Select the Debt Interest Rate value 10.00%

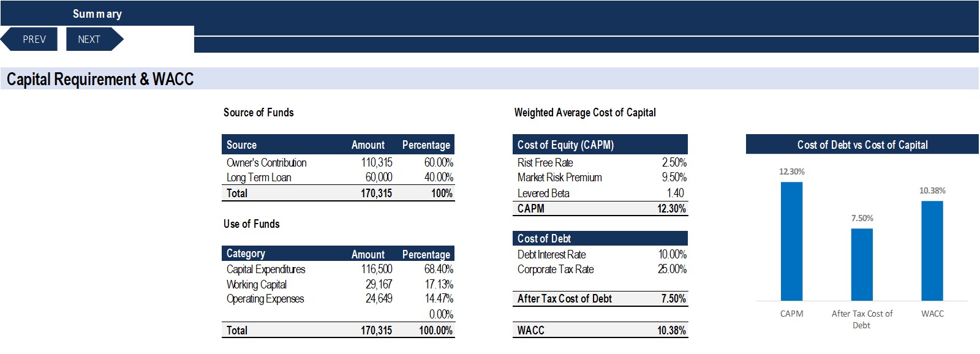point(673,254)
